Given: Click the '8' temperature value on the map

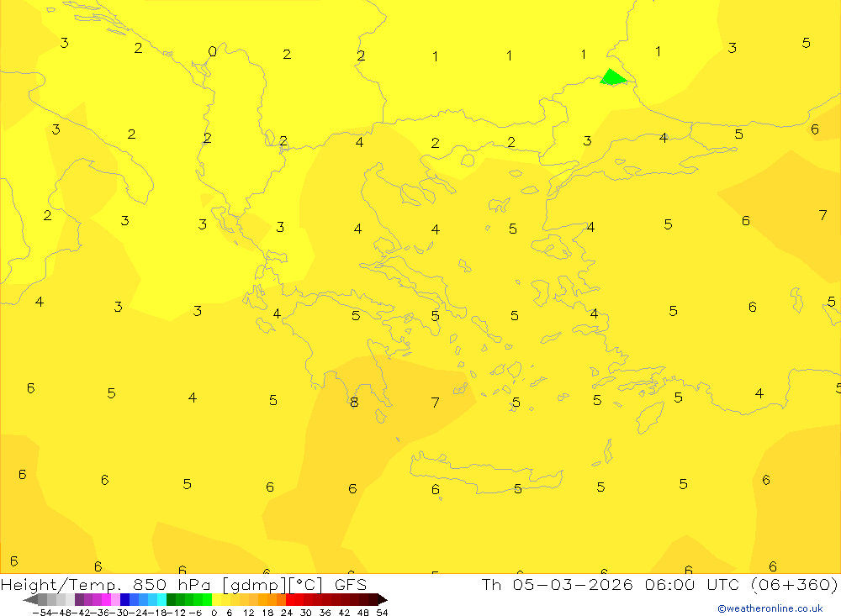Looking at the screenshot, I should 354,402.
